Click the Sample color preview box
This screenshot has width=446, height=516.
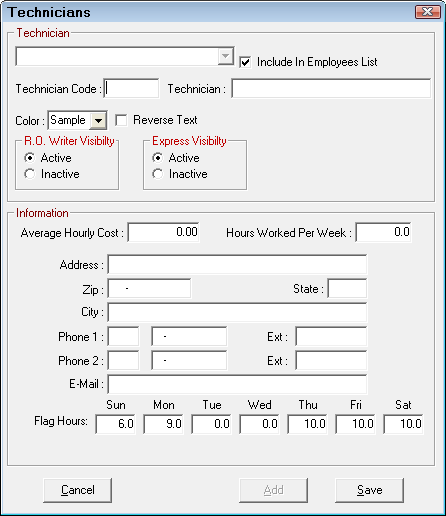point(69,120)
